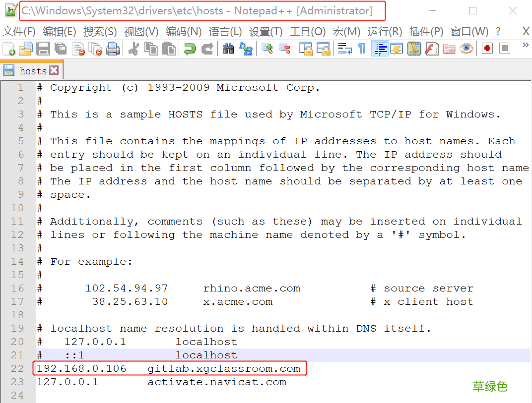
Task: Click line number 24 in the margin
Action: pyautogui.click(x=17, y=395)
